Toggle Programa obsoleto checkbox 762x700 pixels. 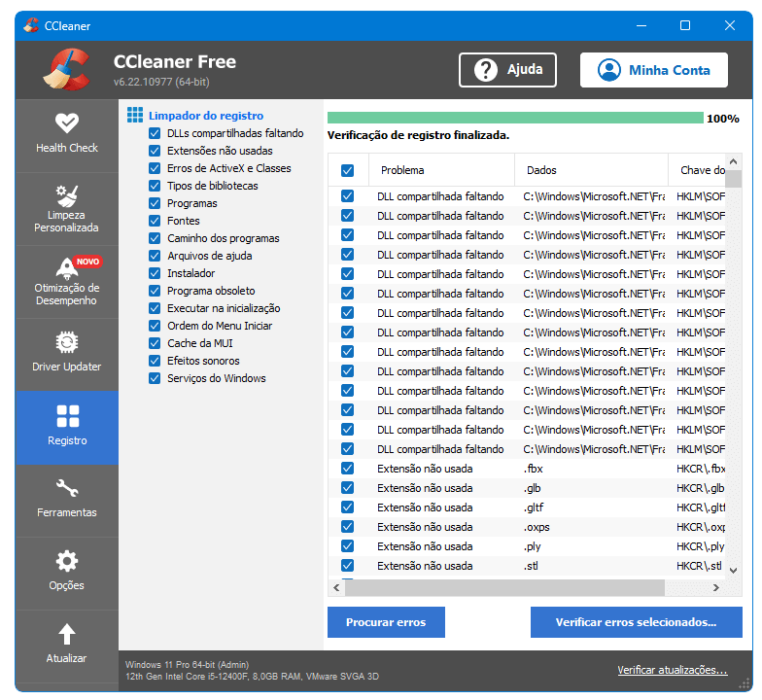pyautogui.click(x=155, y=291)
